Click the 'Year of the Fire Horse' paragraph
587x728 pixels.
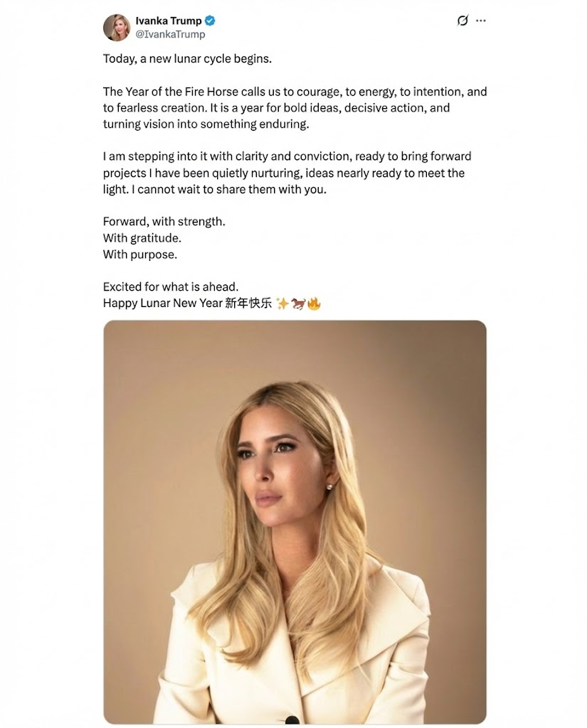(295, 108)
